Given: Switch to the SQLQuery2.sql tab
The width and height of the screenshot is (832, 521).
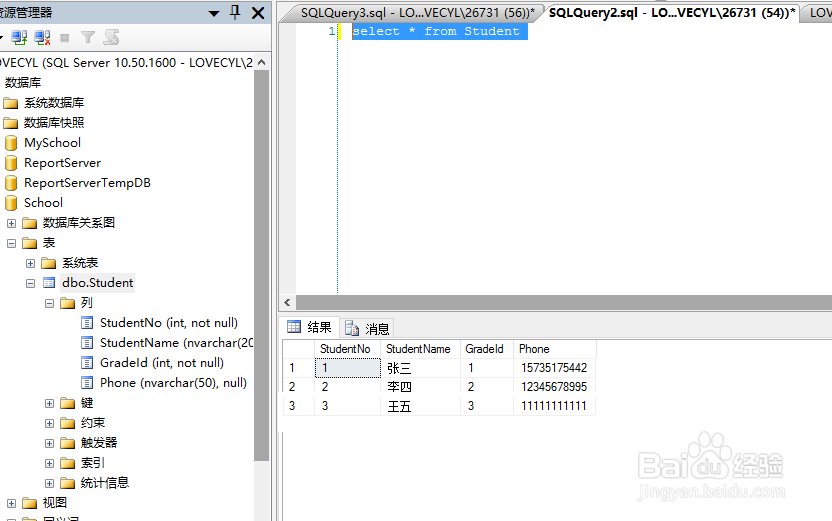Looking at the screenshot, I should click(x=672, y=13).
